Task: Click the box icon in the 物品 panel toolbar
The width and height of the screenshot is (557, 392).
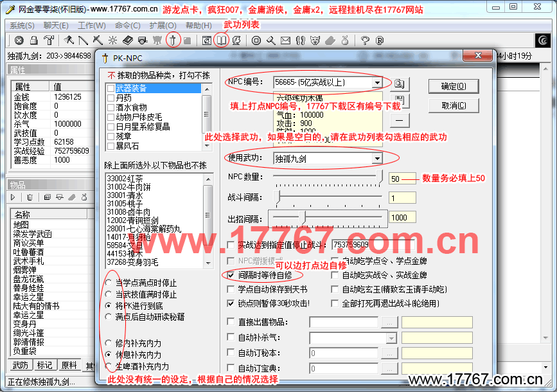Action: [48, 197]
